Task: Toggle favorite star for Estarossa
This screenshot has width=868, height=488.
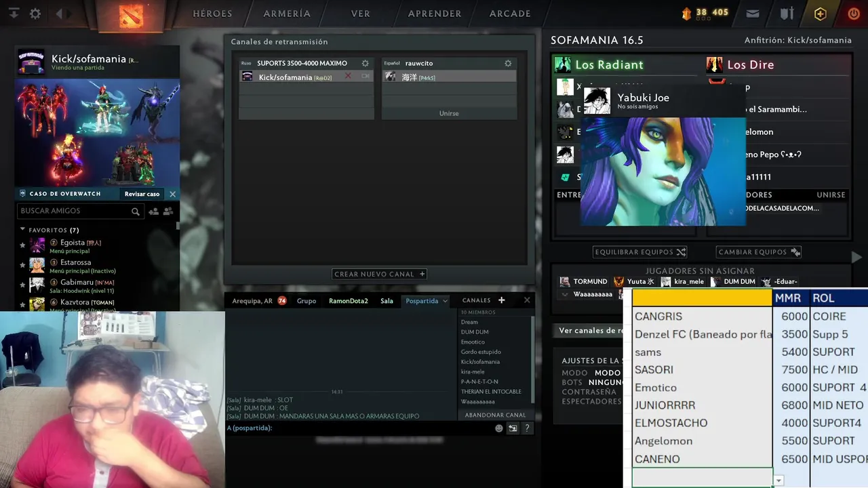Action: coord(22,265)
